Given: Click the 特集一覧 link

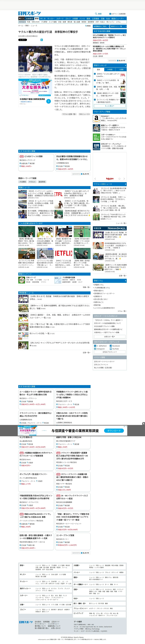Looking at the screenshot, I should pyautogui.click(x=87, y=287).
